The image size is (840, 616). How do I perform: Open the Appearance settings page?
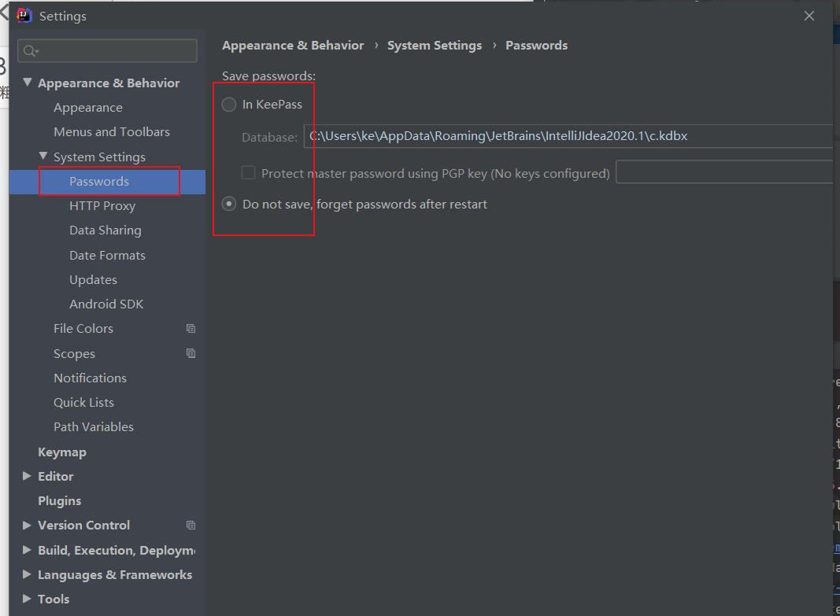(88, 108)
